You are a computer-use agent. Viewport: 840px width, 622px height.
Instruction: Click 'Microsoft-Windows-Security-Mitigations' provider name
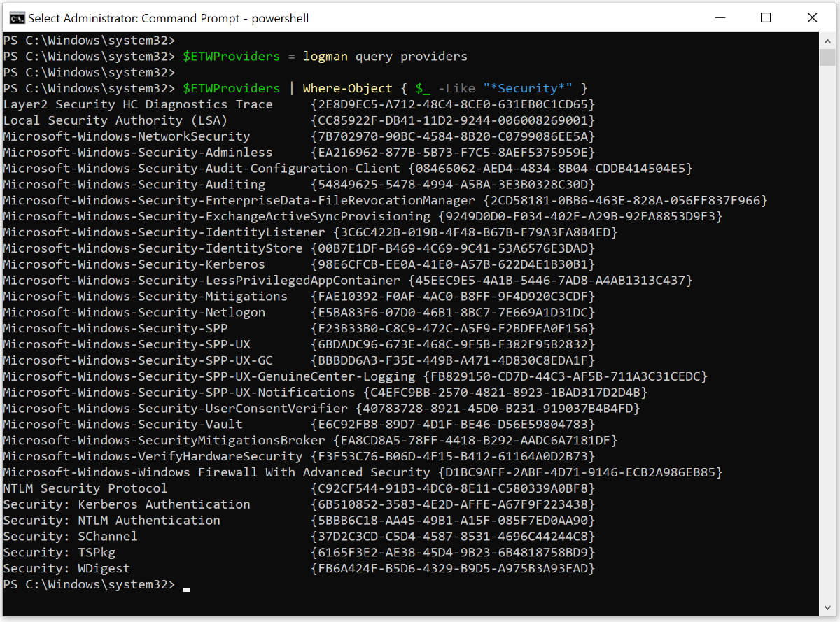click(x=146, y=297)
